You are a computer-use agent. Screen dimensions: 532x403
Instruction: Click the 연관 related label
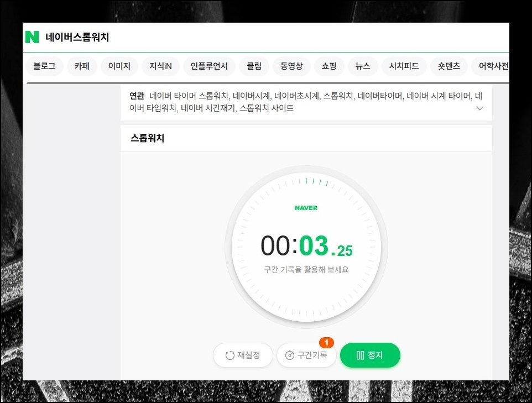pyautogui.click(x=137, y=96)
